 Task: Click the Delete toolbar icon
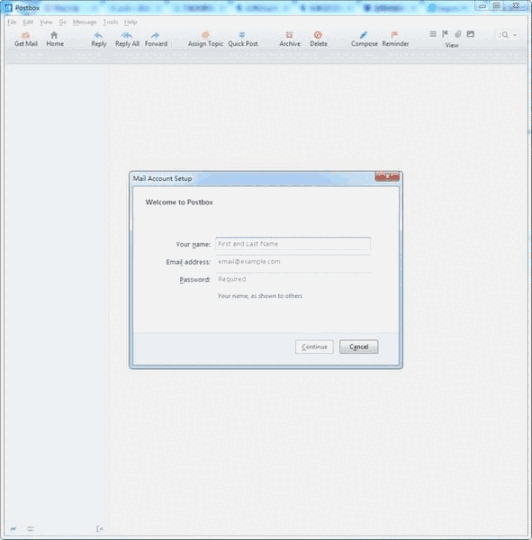click(318, 35)
